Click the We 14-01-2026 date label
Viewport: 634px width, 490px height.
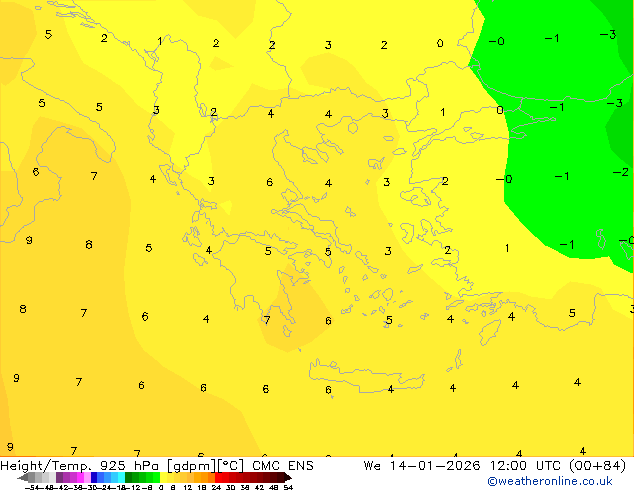pyautogui.click(x=422, y=466)
